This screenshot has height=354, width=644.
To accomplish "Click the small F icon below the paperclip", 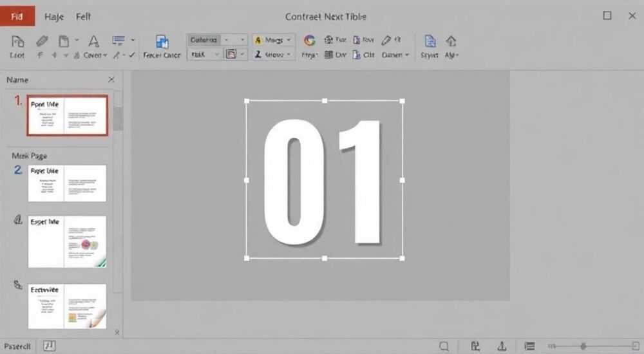I will (x=40, y=55).
